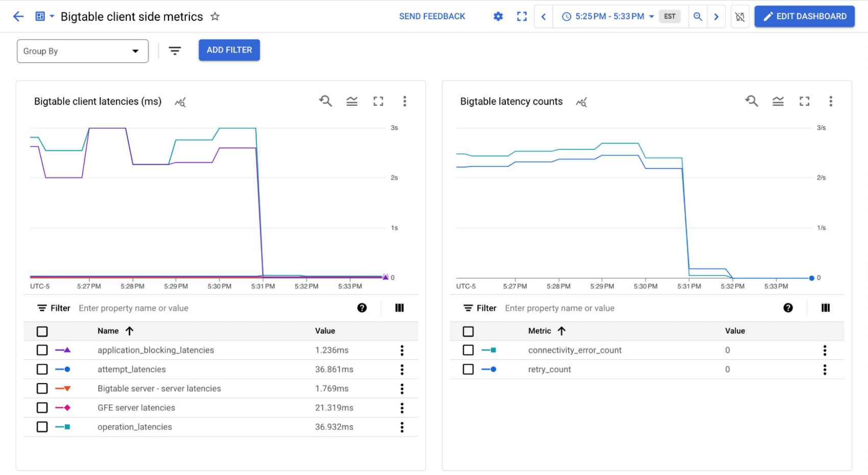Star the Bigtable client side metrics dashboard
The image size is (868, 475).
(215, 16)
